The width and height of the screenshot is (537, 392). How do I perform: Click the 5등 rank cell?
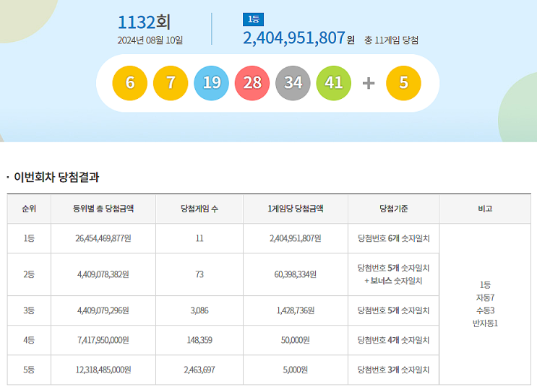pos(29,370)
